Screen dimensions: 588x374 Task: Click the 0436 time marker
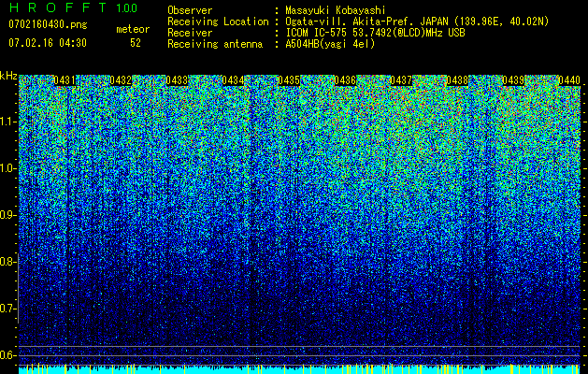pos(345,80)
